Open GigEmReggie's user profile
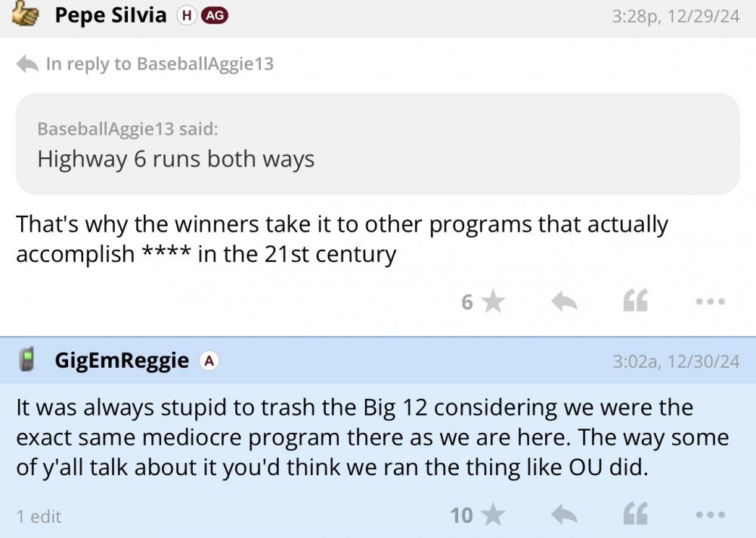 point(122,360)
